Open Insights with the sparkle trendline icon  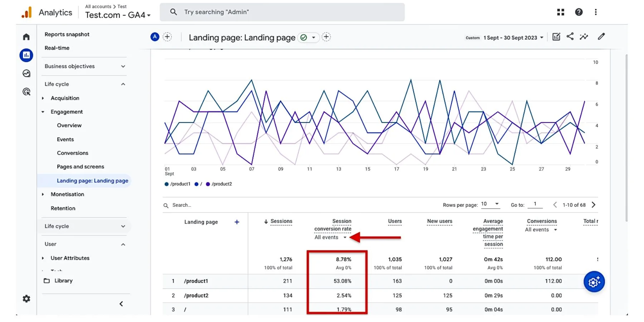pos(584,36)
